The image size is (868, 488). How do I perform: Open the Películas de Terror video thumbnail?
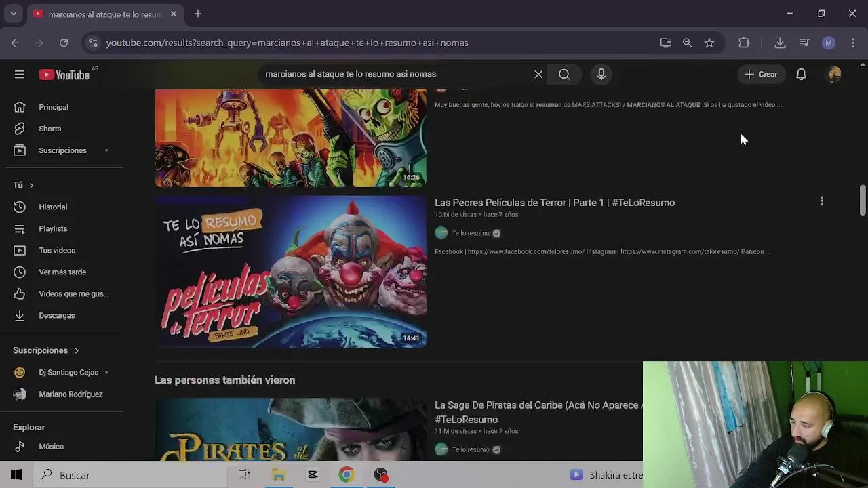pyautogui.click(x=290, y=272)
